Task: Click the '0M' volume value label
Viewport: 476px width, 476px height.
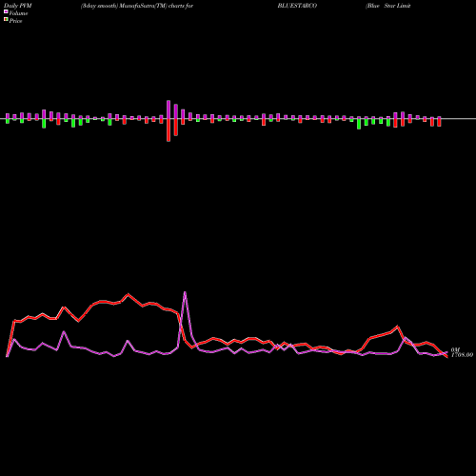Action: coord(455,350)
